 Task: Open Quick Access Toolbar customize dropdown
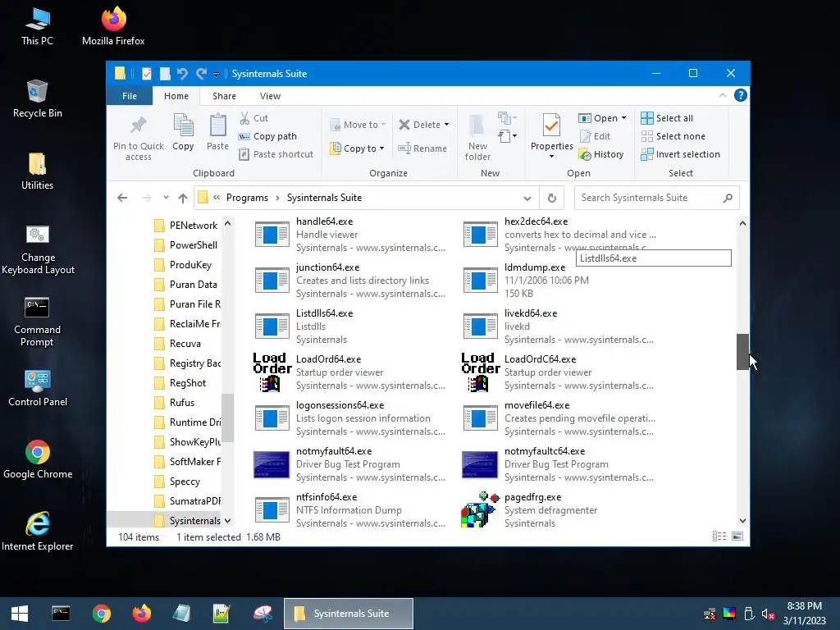pyautogui.click(x=216, y=75)
